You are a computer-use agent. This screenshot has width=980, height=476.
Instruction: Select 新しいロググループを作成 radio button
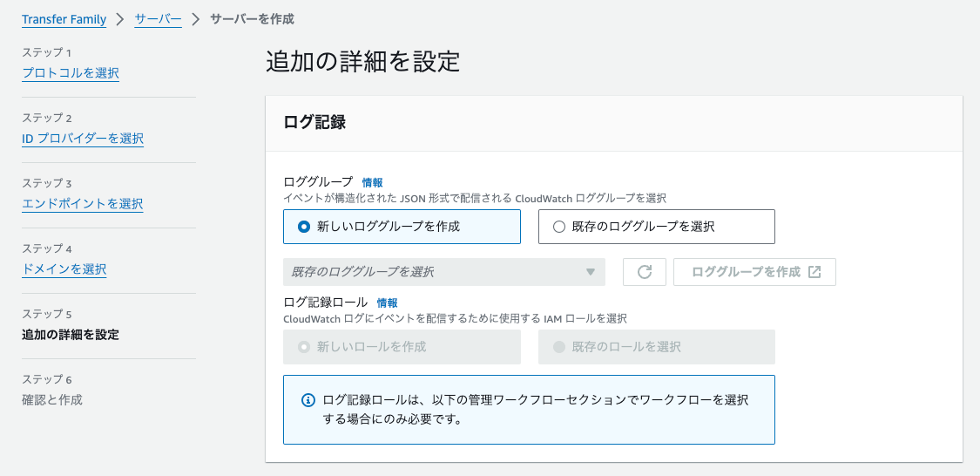(x=304, y=227)
